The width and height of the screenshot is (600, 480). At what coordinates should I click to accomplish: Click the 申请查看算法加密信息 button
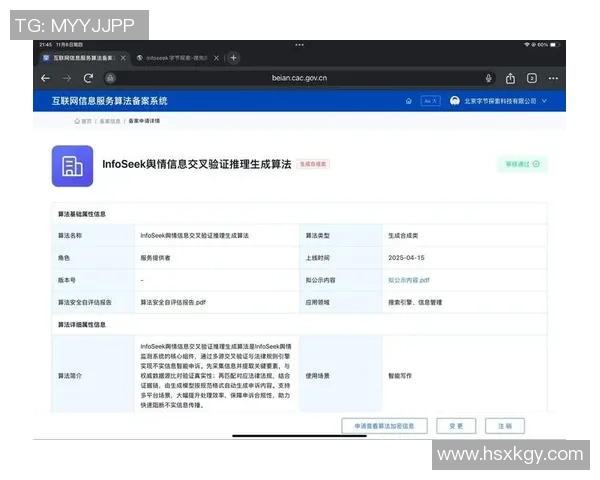384,426
